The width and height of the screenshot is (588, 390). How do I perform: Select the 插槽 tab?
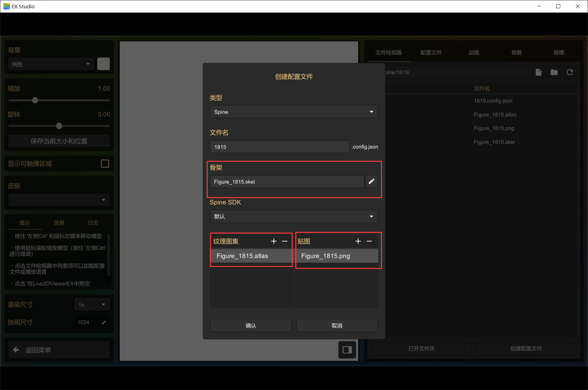(x=559, y=52)
